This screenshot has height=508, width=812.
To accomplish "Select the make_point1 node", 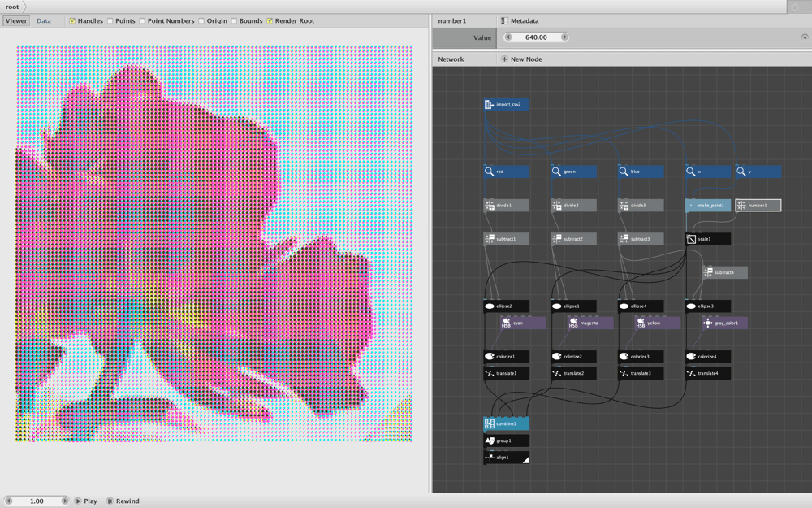I will tap(708, 206).
